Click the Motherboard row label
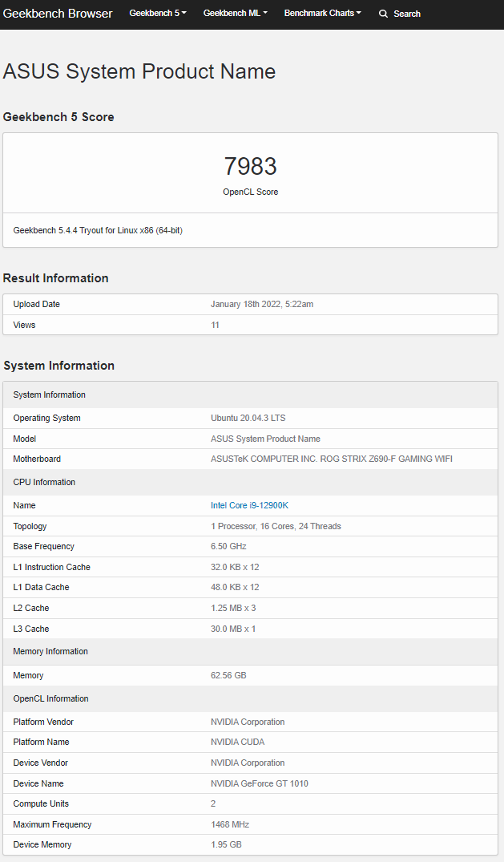Screen dimensions: 504x862 (x=37, y=459)
